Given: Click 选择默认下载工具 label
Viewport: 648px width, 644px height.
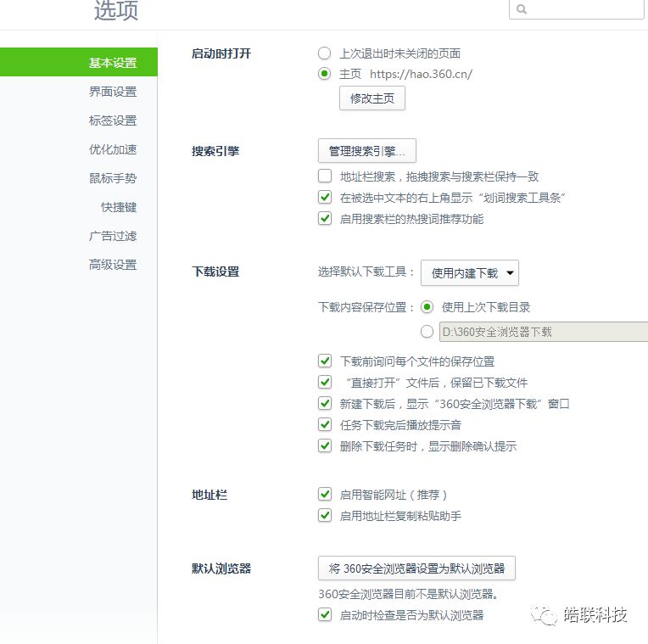Looking at the screenshot, I should point(366,272).
